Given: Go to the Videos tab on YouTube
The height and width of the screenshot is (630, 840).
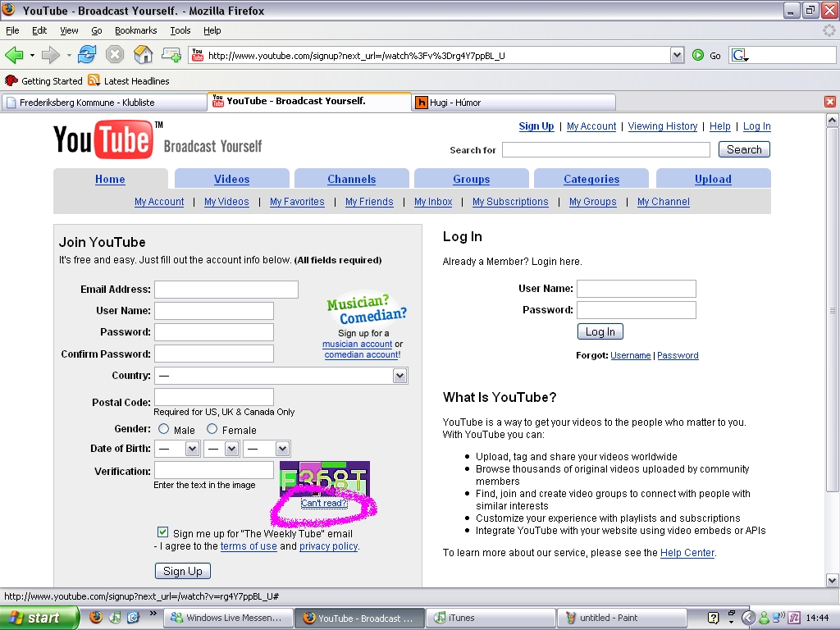Looking at the screenshot, I should pos(231,179).
